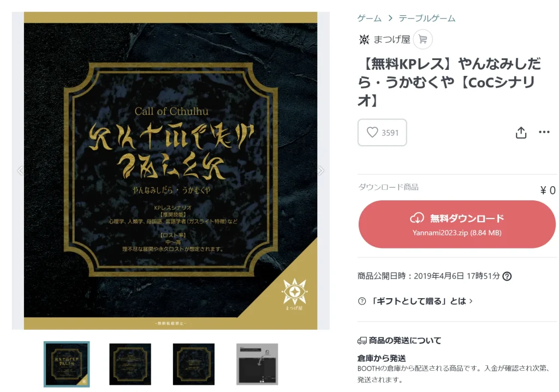The height and width of the screenshot is (392, 559).
Task: Show next image with right arrow
Action: 321,171
